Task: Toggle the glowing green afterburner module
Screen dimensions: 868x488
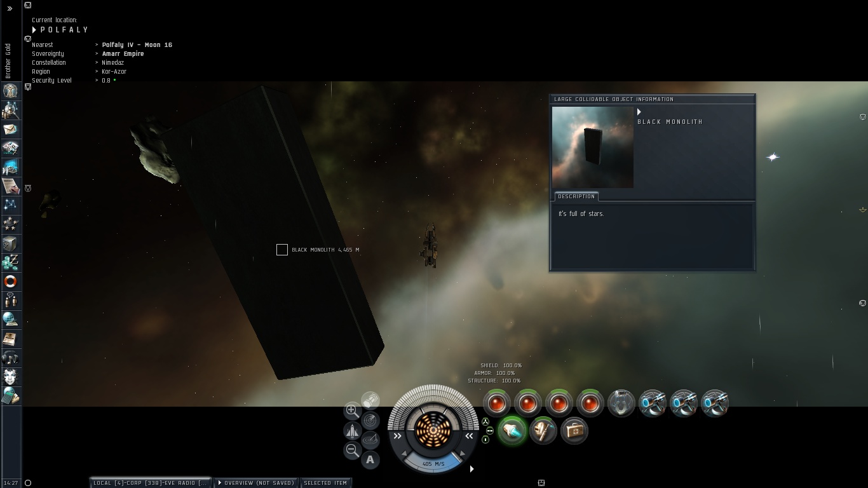Action: (512, 431)
